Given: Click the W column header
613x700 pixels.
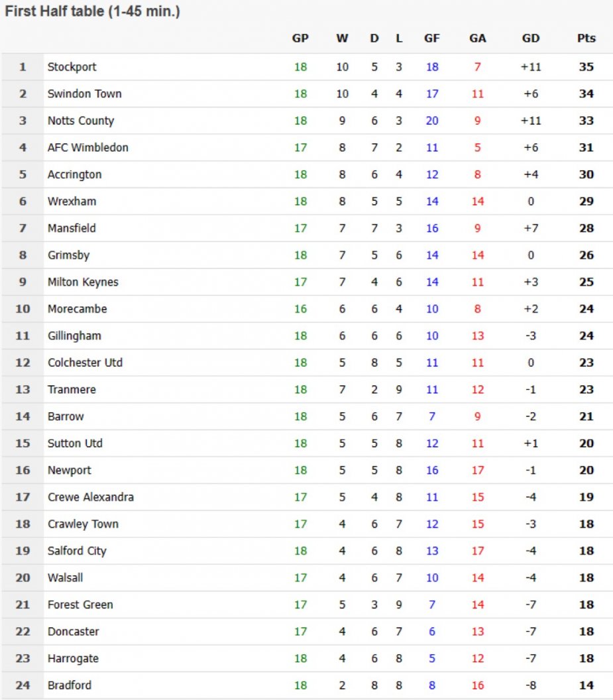Looking at the screenshot, I should [x=342, y=38].
